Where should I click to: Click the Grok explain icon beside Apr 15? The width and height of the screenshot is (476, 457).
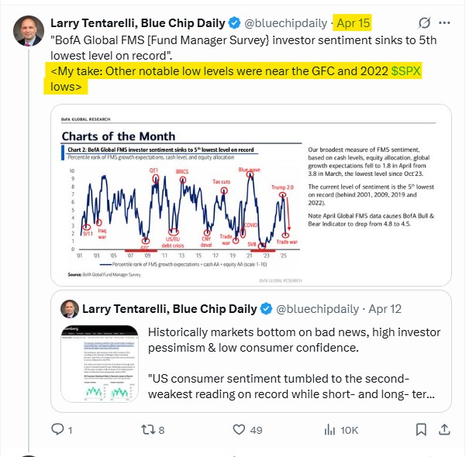click(x=424, y=22)
